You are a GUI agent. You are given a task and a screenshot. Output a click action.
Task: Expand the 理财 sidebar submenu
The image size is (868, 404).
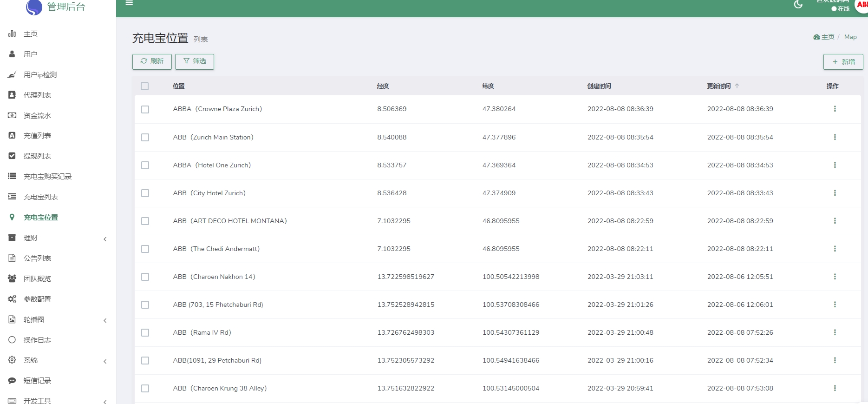[x=105, y=239]
